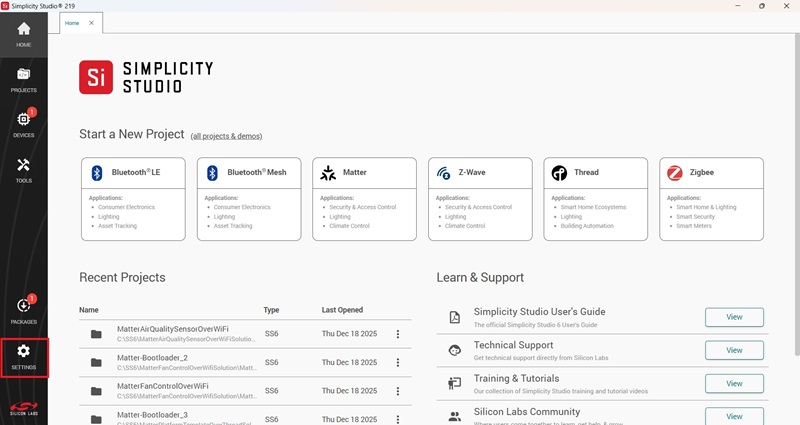Open the Packages sidebar section
Screen dimensions: 800x425
(x=23, y=311)
